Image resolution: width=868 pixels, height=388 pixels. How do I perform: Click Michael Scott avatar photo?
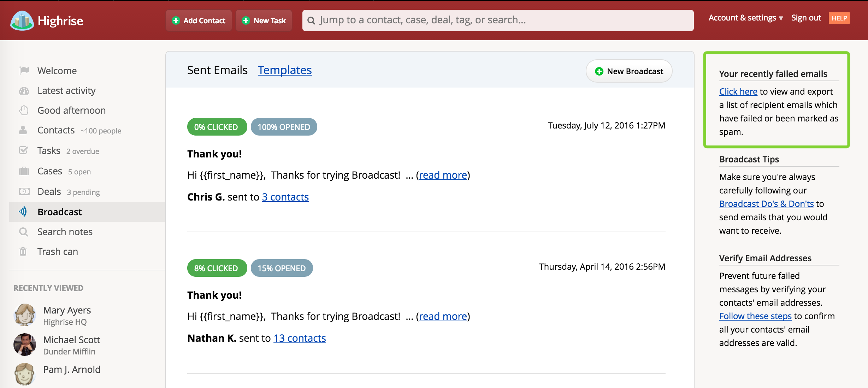pos(25,345)
